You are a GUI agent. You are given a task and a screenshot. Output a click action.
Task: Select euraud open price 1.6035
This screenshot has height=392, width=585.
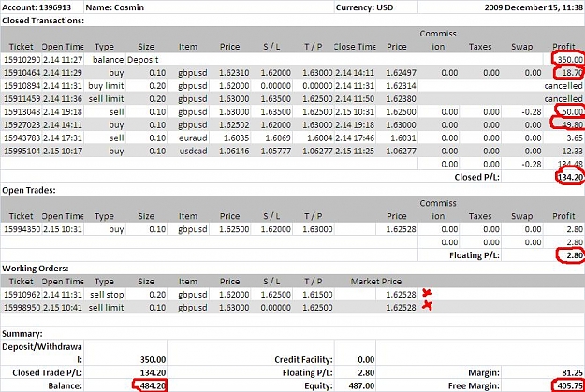pyautogui.click(x=236, y=138)
